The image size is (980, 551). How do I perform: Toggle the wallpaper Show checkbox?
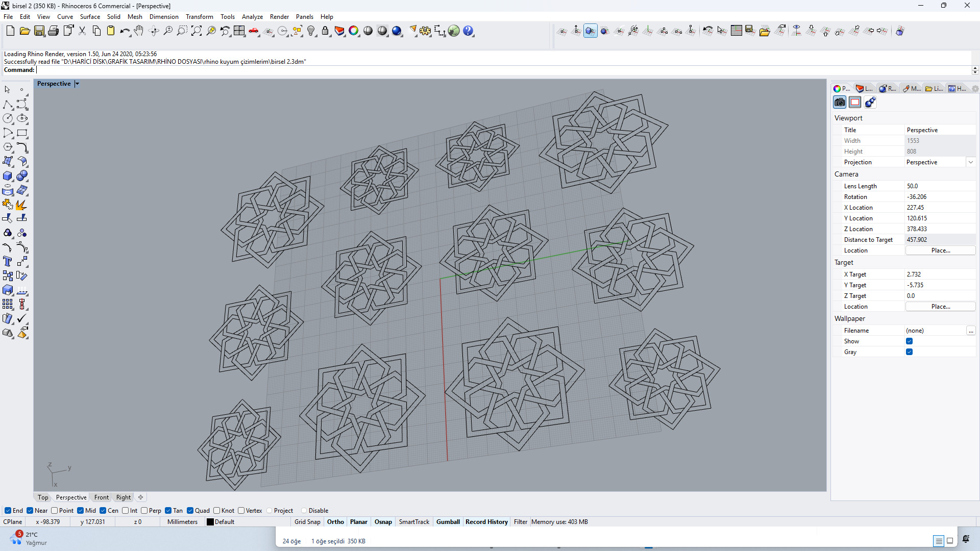[x=909, y=341]
